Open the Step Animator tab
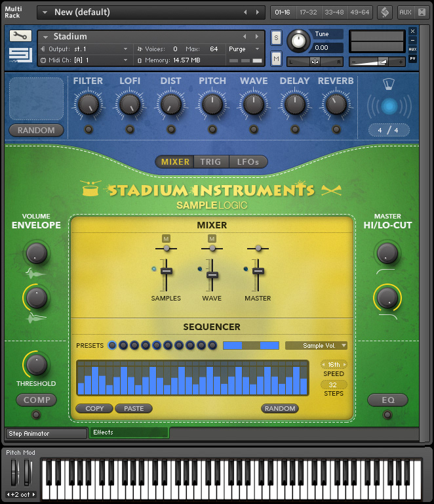Screen dimensions: 434x504 (47, 434)
